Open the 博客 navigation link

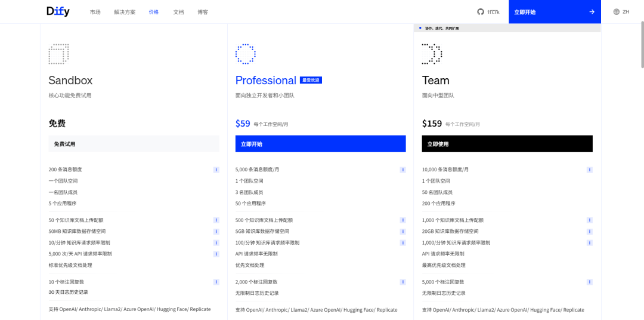203,12
